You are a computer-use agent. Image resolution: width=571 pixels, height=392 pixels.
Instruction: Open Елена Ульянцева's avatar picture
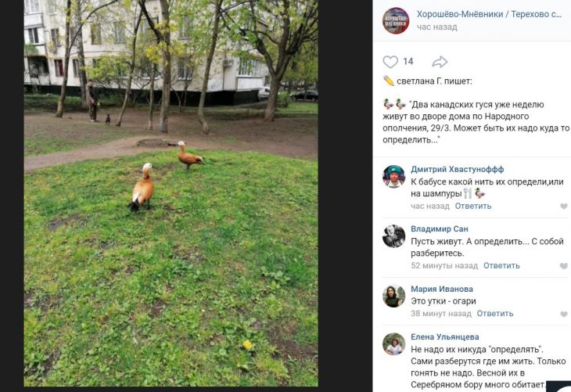coord(393,344)
